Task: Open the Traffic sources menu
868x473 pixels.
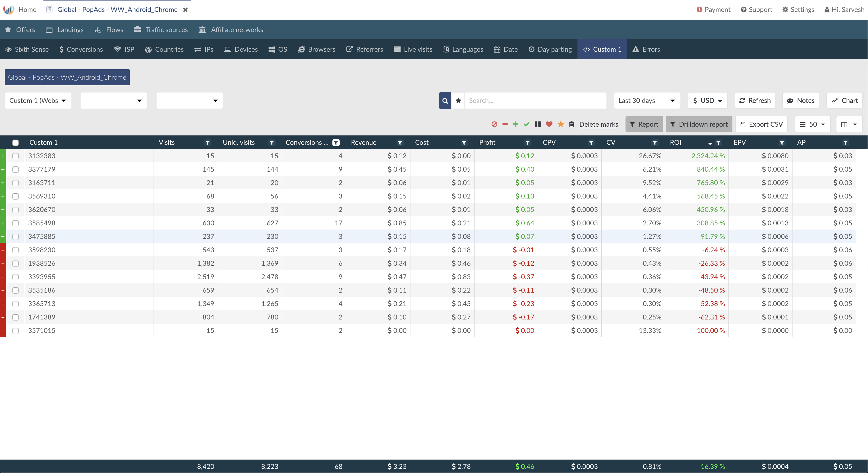Action: click(161, 30)
